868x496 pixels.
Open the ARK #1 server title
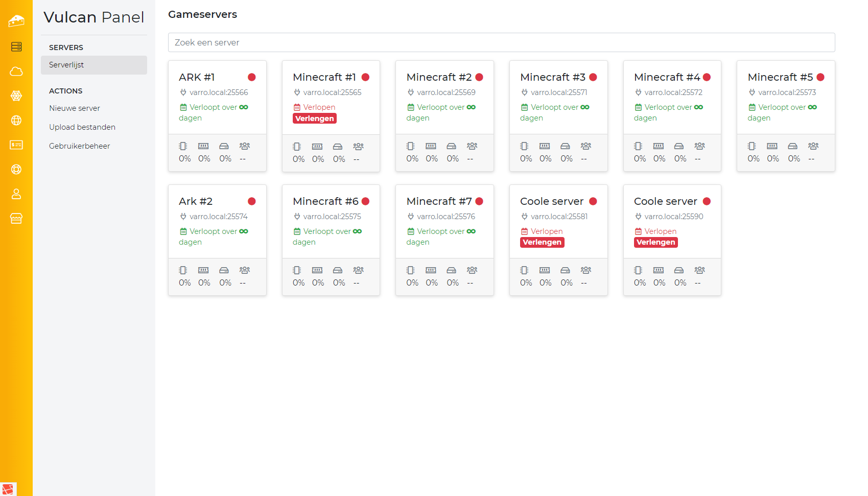coord(197,77)
